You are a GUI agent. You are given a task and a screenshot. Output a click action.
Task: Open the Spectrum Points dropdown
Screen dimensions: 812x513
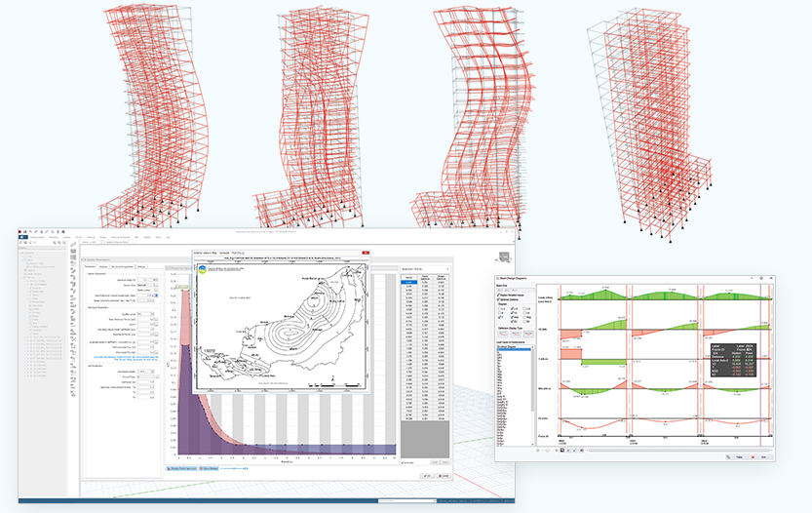(425, 269)
